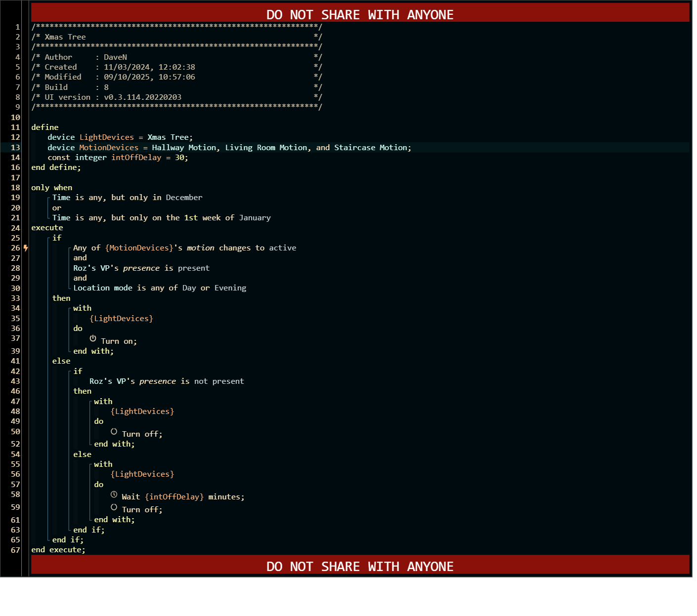Select the LightDevices variable in the define block
Screen dimensions: 697x616
[x=106, y=137]
